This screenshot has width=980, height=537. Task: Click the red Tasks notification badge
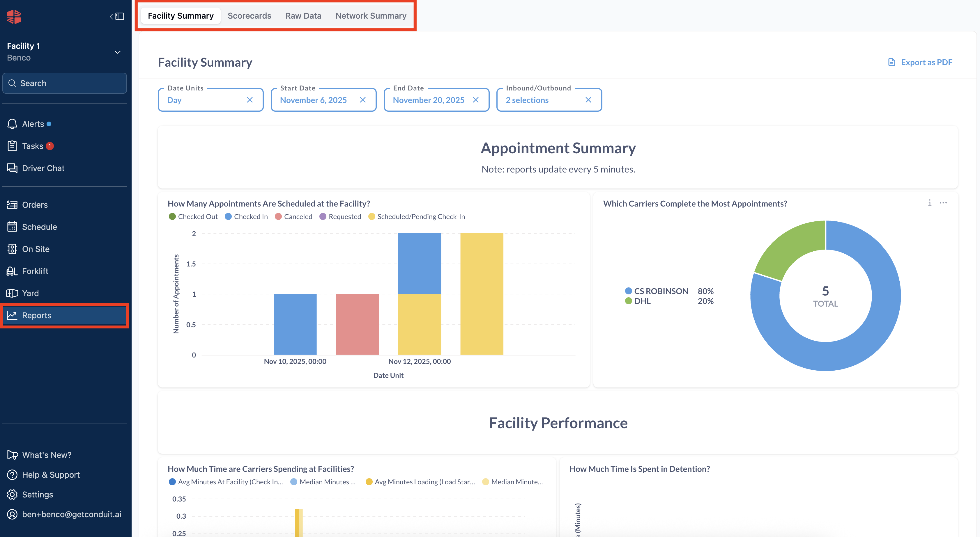tap(49, 146)
